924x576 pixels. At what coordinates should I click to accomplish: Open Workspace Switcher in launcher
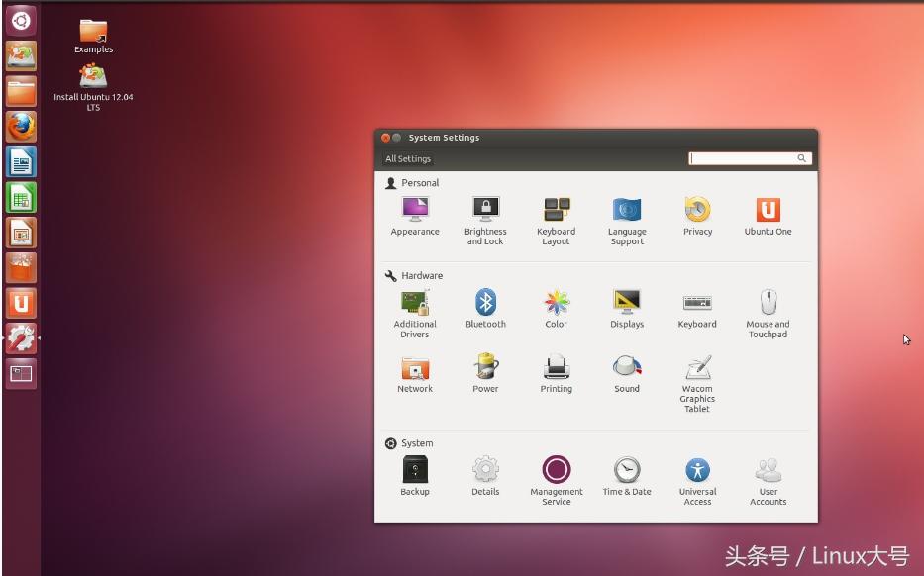(21, 374)
